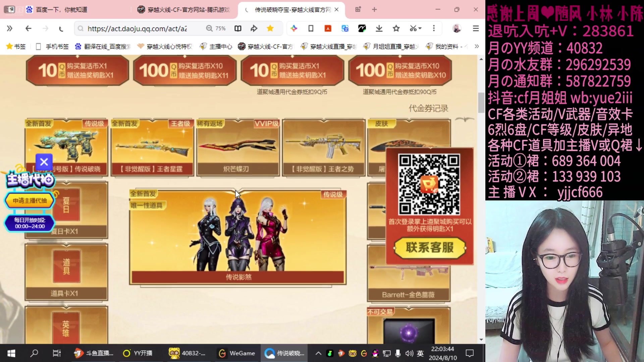Screen dimensions: 644x362
Task: Open the red PDF extension icon
Action: click(328, 28)
